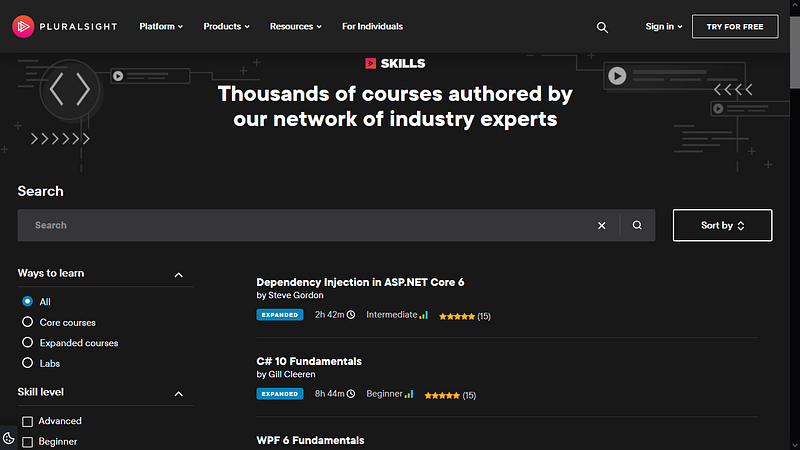The image size is (800, 450).
Task: Open the Sign in dropdown
Action: [x=664, y=27]
